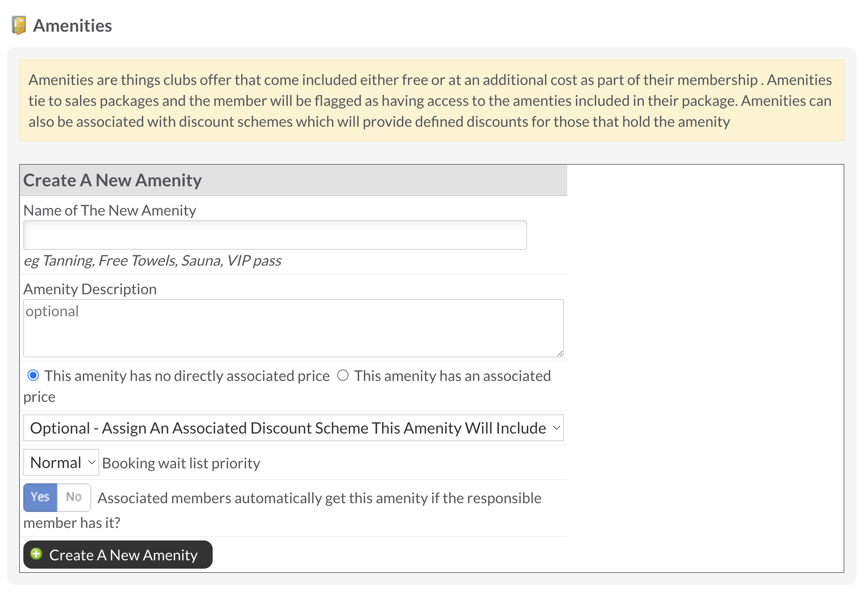868x592 pixels.
Task: Click the yellow amenities info notice
Action: click(432, 101)
